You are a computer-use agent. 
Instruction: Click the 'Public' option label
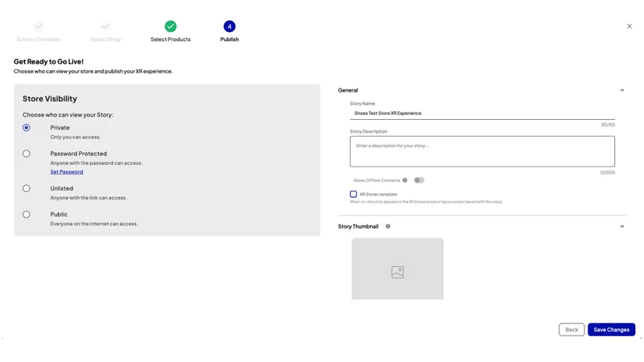[59, 214]
